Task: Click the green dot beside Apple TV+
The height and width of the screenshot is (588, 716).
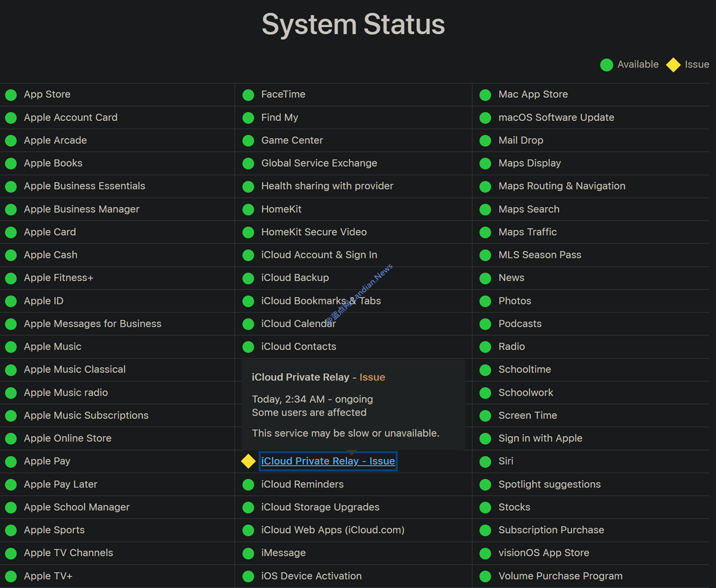Action: [x=11, y=576]
